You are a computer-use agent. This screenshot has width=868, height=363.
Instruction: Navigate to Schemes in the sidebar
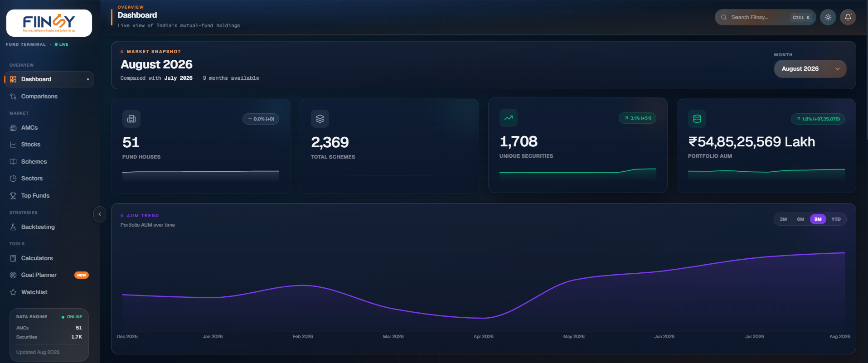pyautogui.click(x=49, y=162)
